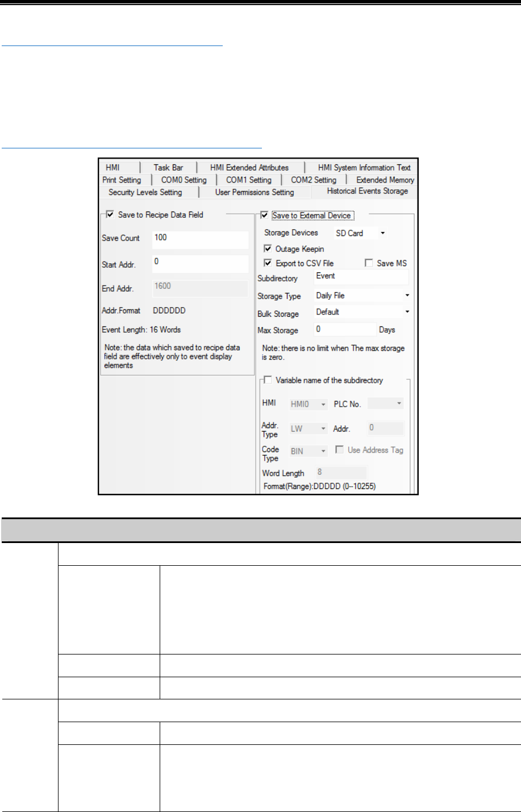
Task: Open the Bulk Storage Default dropdown
Action: [361, 312]
